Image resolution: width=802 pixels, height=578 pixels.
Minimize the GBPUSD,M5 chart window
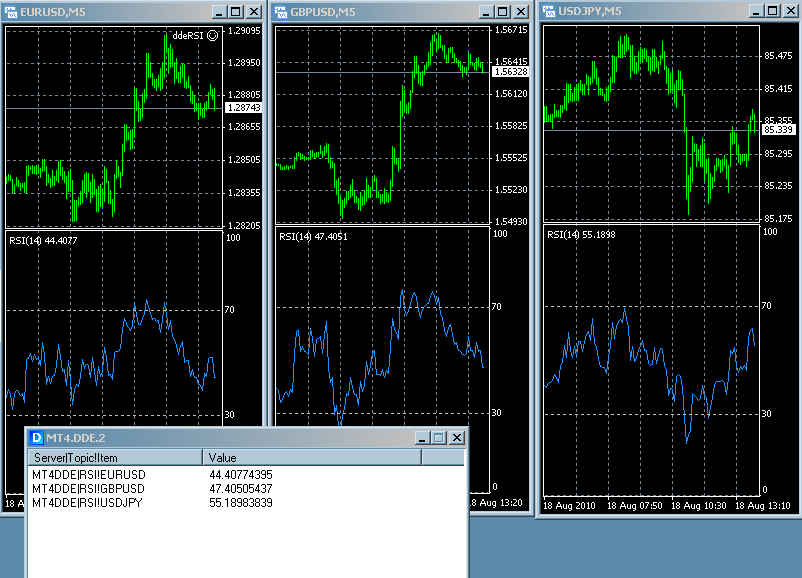click(x=486, y=12)
